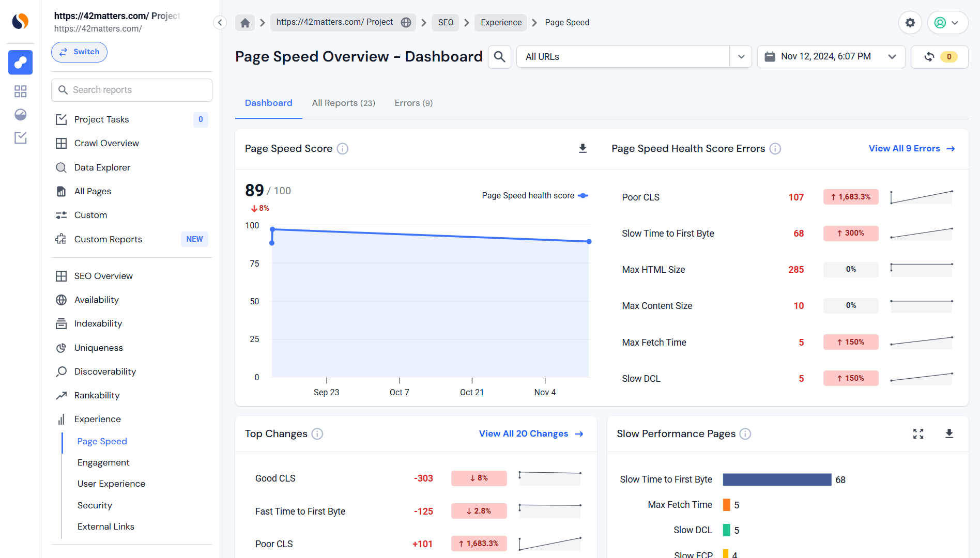
Task: Open settings via the gear icon
Action: pos(910,23)
